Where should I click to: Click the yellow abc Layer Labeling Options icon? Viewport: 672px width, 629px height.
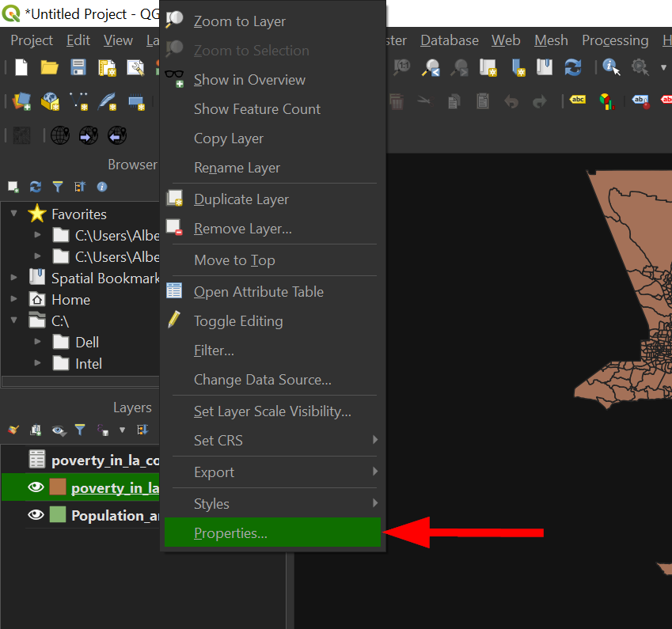(x=577, y=100)
